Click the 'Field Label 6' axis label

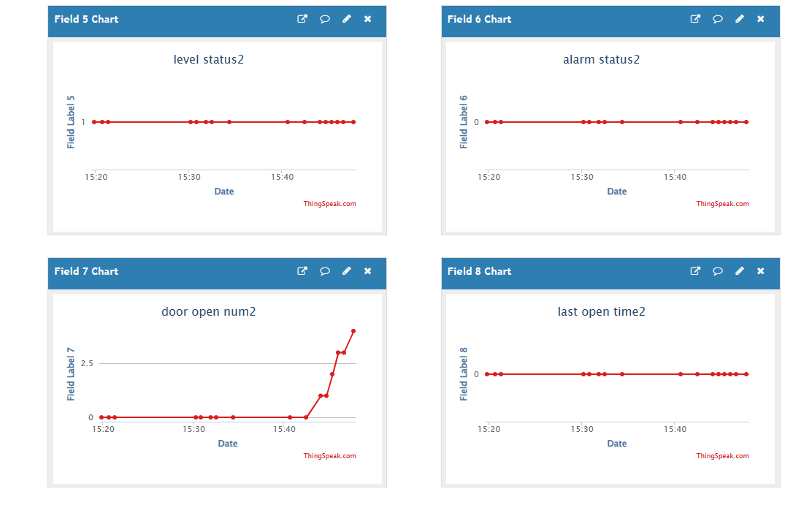(x=464, y=122)
